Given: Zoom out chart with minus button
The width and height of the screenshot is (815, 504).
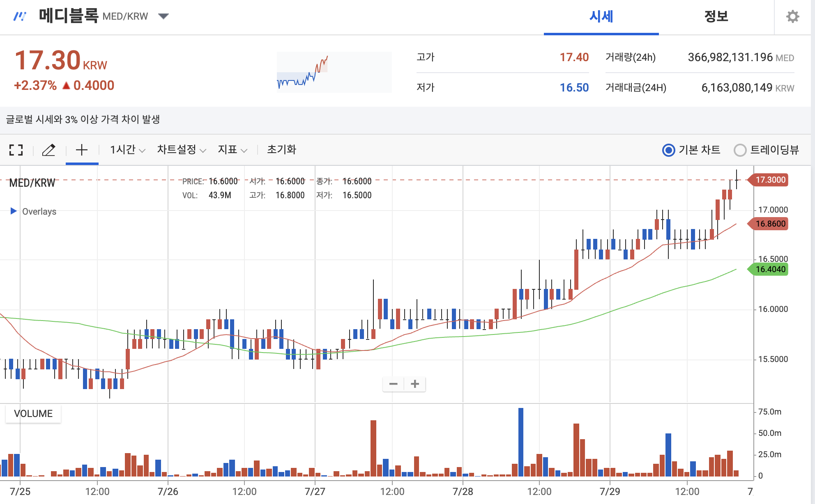Looking at the screenshot, I should point(393,384).
